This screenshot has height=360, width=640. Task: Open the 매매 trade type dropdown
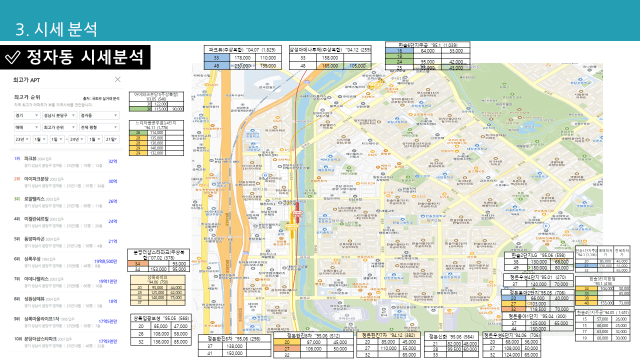point(27,127)
